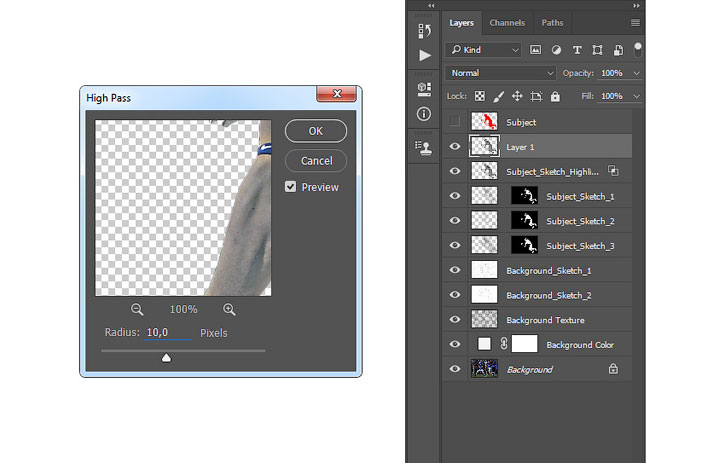725x463 pixels.
Task: Lock all padlock icon
Action: pyautogui.click(x=555, y=96)
